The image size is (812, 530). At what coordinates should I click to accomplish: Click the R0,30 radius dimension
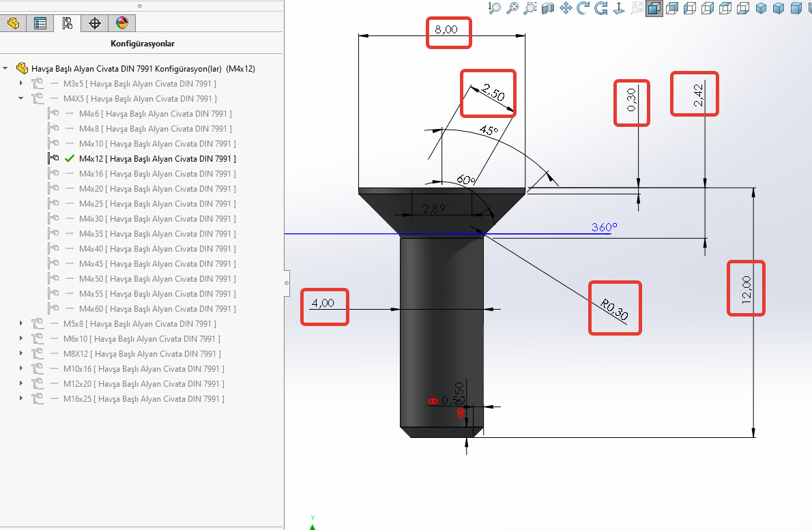[x=615, y=308]
